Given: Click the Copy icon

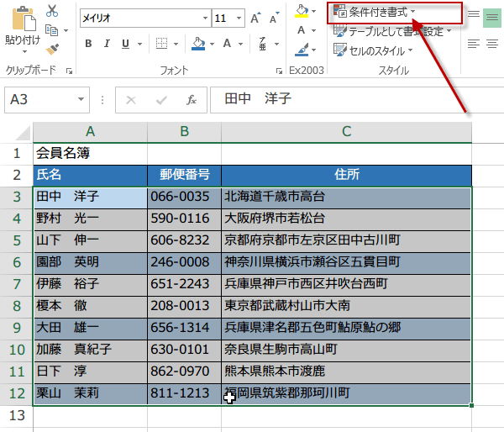Looking at the screenshot, I should click(x=52, y=30).
